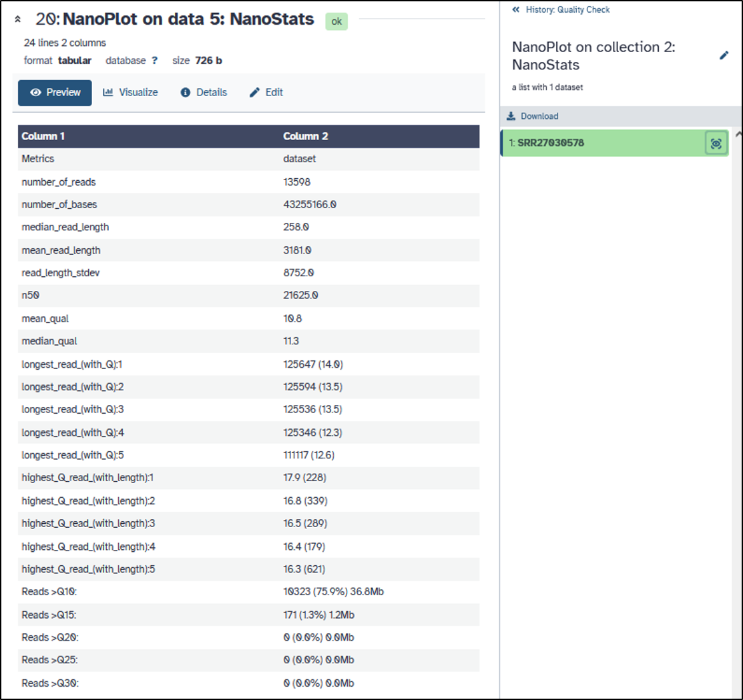Screen dimensions: 743x700
Task: Download the collection
Action: click(533, 116)
